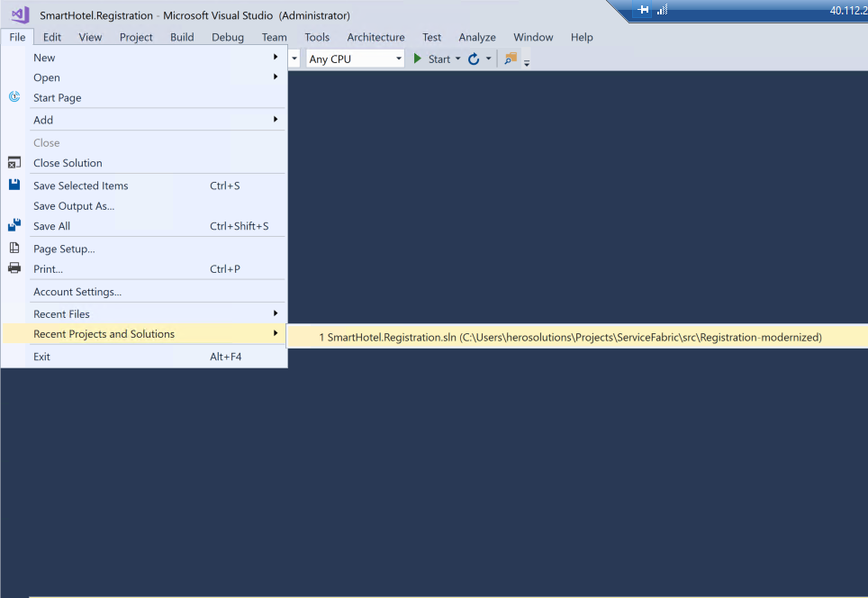Choose Exit from File menu
Viewport: 868px width, 598px height.
[x=144, y=357]
